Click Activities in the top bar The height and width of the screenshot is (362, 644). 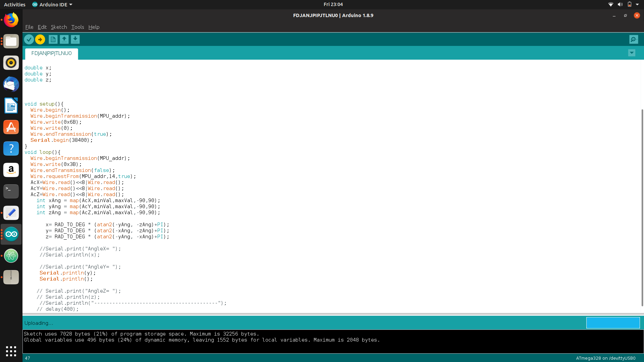coord(14,4)
